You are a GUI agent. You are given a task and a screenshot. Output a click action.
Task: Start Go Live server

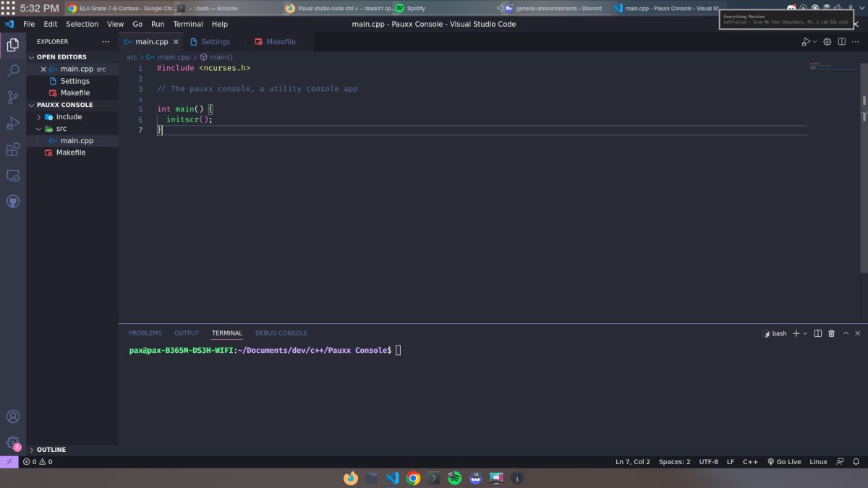(x=784, y=462)
